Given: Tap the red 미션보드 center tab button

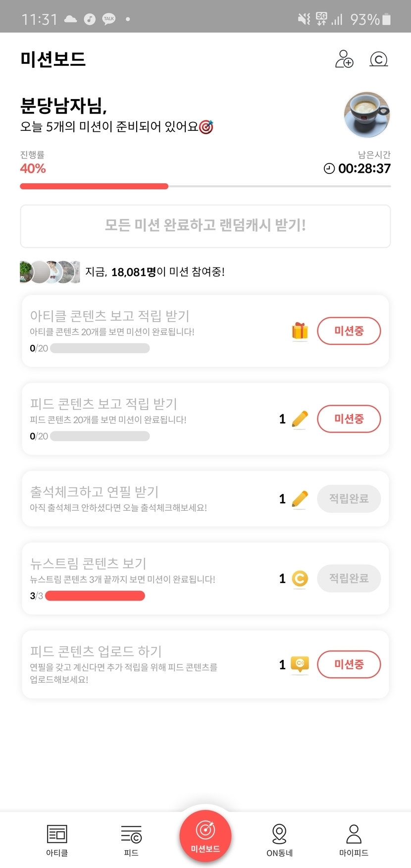Looking at the screenshot, I should (205, 835).
